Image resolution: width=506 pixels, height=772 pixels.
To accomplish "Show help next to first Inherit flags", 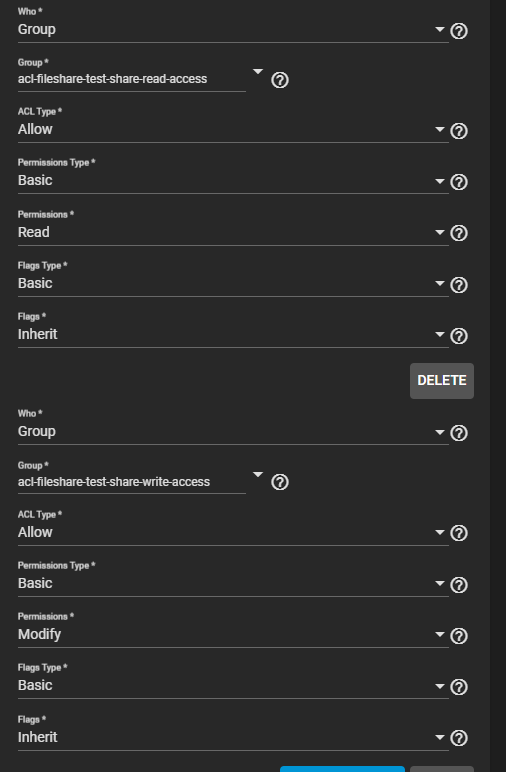I will [459, 336].
